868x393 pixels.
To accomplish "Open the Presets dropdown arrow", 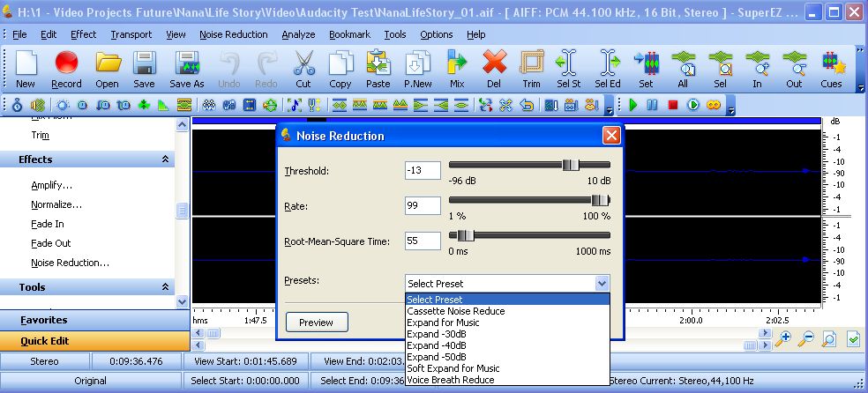I will click(602, 284).
